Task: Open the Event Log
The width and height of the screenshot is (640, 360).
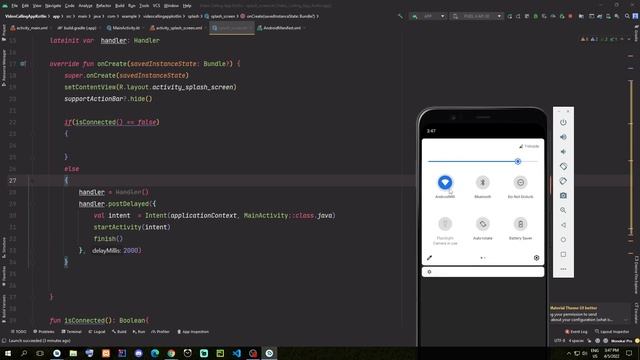Action: pos(576,332)
